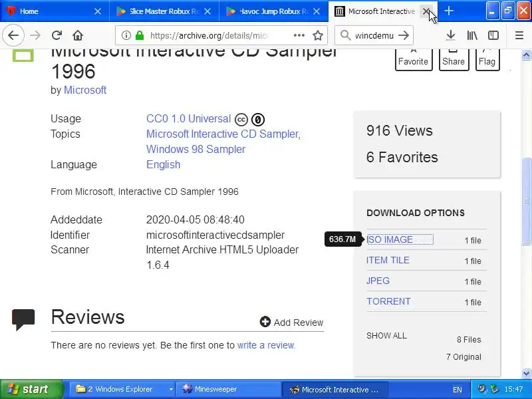Click the Reviews speech bubble icon
The image size is (532, 399).
click(23, 319)
